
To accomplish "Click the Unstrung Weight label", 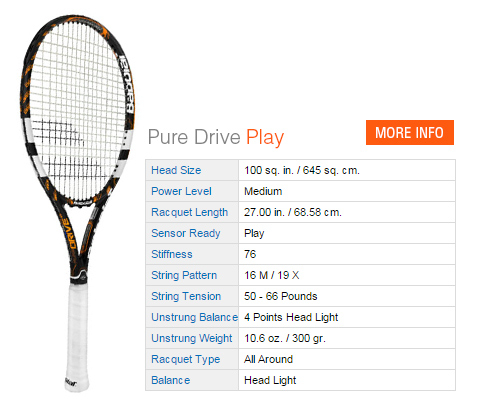I will (x=192, y=338).
